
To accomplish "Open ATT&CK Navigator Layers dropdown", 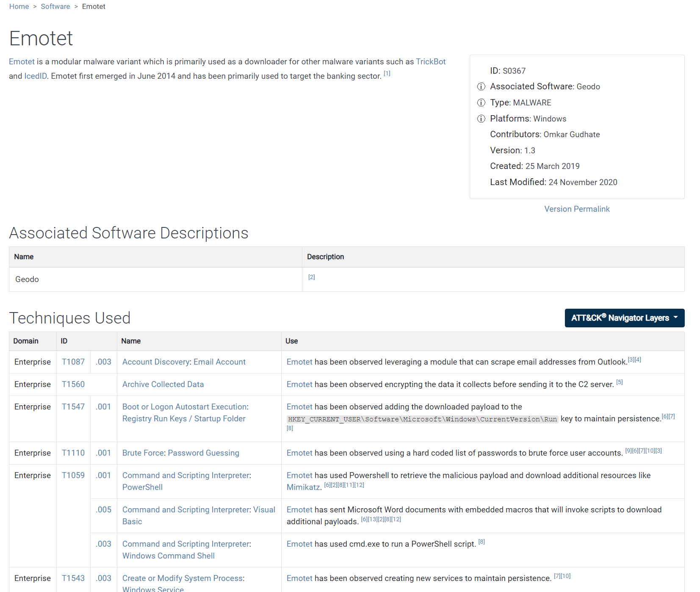I will click(x=624, y=318).
